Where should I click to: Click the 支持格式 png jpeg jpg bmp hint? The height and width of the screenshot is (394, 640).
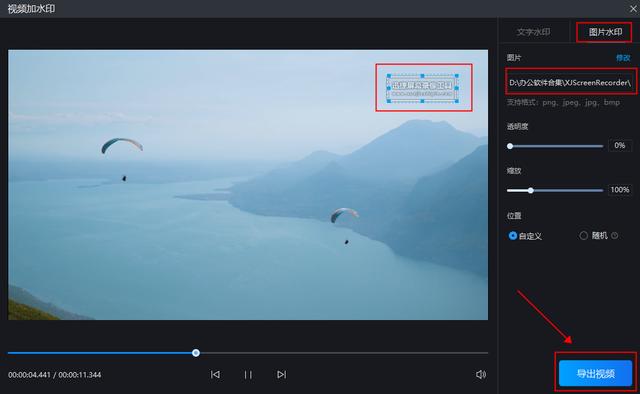pos(563,102)
